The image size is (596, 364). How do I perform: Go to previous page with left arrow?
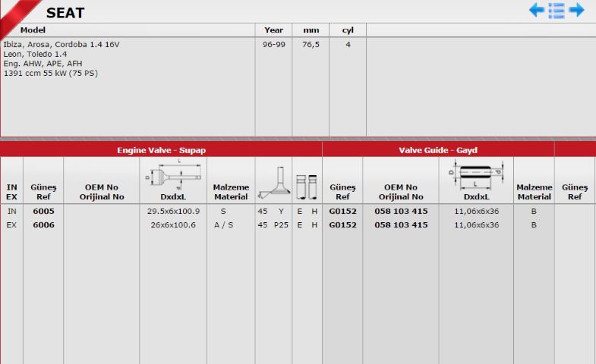pyautogui.click(x=536, y=10)
